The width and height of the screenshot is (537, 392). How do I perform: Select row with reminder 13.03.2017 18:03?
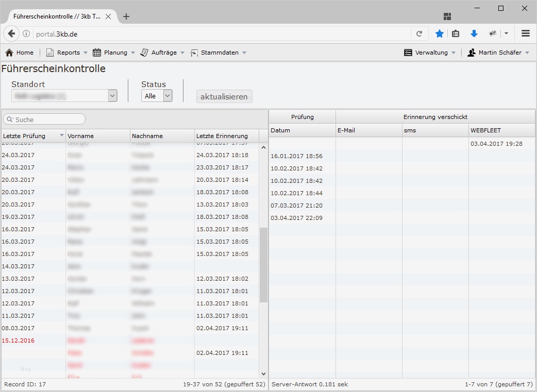[130, 204]
